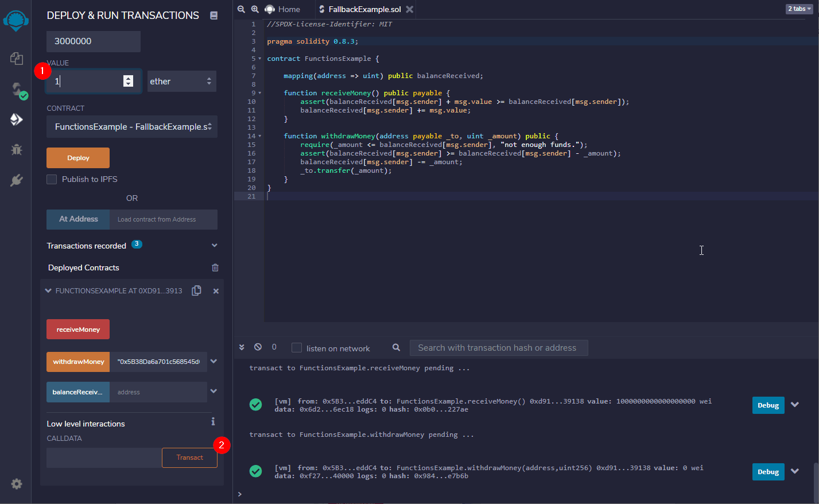This screenshot has height=504, width=819.
Task: Enable listen on network checkbox
Action: pyautogui.click(x=297, y=348)
